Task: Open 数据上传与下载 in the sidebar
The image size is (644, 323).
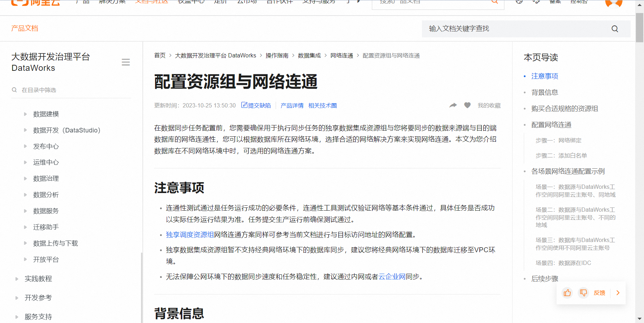Action: (55, 243)
